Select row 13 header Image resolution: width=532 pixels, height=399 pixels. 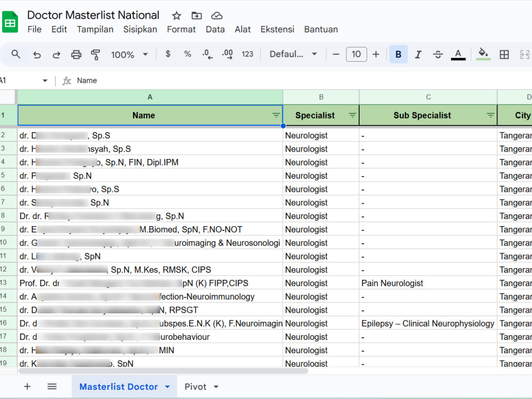[x=8, y=282]
